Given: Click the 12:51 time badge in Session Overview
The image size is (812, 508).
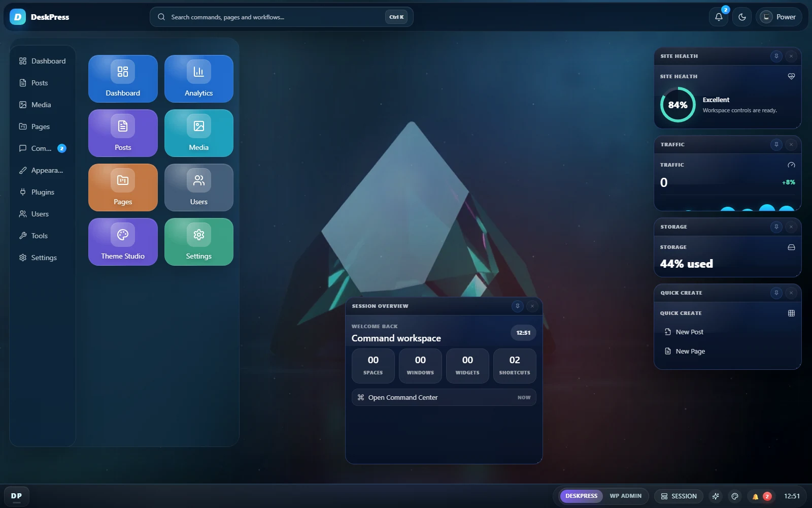Looking at the screenshot, I should click(x=523, y=333).
